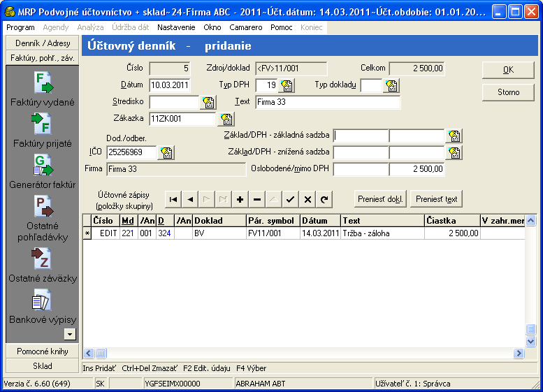Screen dimensions: 543x392
Task: Open lookup icon next to Typ DPH
Action: [x=287, y=85]
